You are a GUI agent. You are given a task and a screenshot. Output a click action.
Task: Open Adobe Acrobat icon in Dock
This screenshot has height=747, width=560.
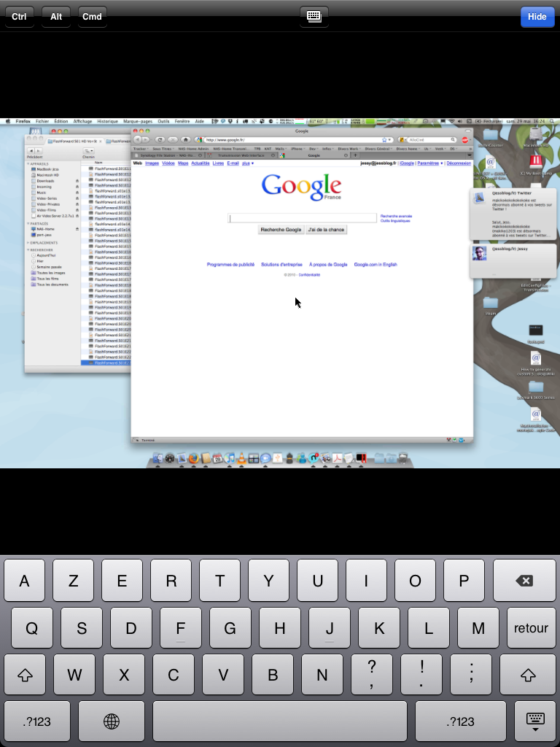[x=338, y=458]
